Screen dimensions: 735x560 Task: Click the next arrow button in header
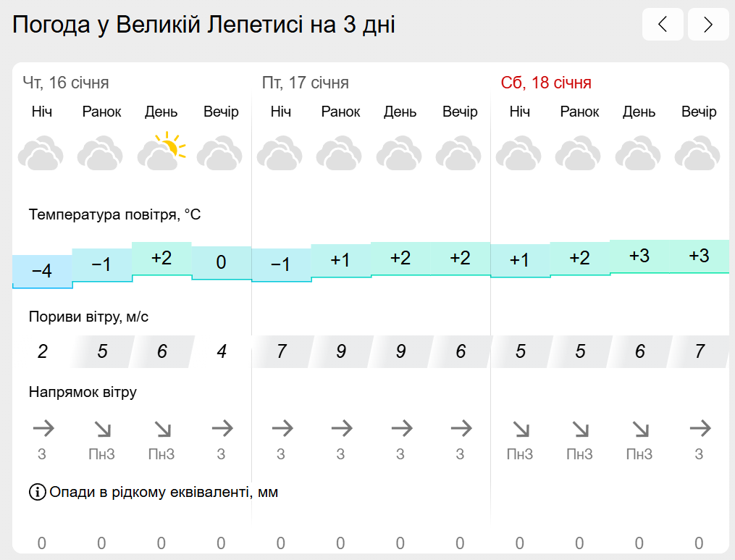coord(707,24)
